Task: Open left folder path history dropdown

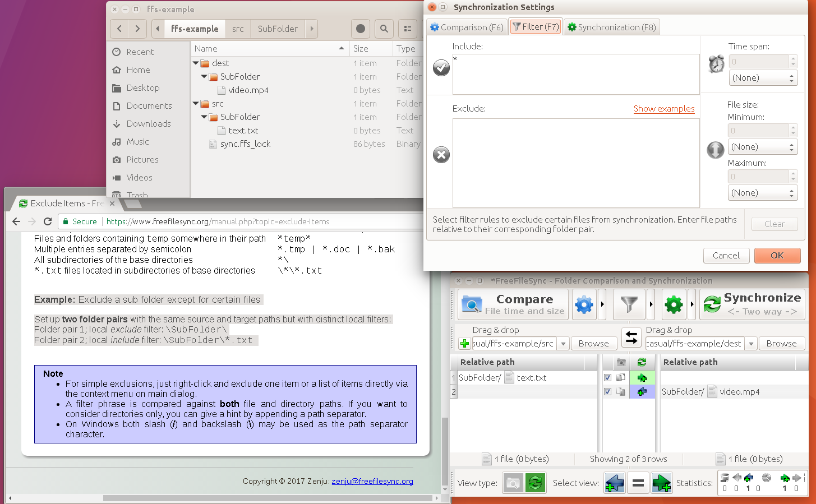Action: coord(563,343)
